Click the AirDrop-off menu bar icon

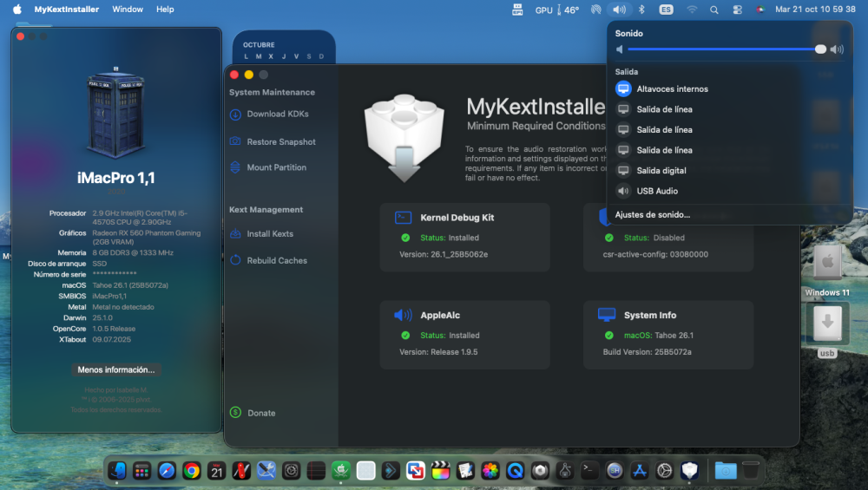tap(596, 10)
